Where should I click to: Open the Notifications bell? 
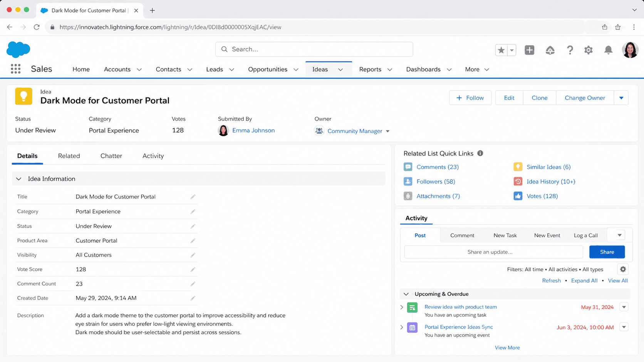pyautogui.click(x=608, y=50)
